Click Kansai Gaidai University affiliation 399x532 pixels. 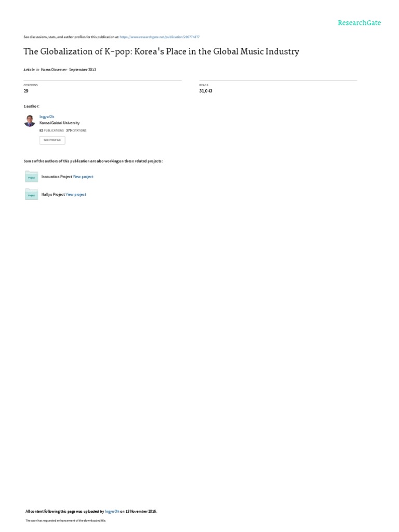click(x=59, y=123)
